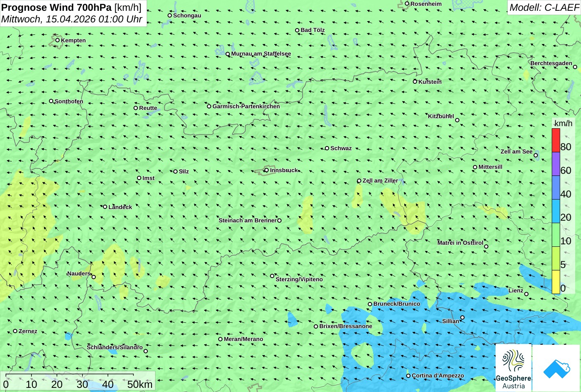This screenshot has width=581, height=392.
Task: Click the cyan 20 km/h legend color
Action: [556, 211]
